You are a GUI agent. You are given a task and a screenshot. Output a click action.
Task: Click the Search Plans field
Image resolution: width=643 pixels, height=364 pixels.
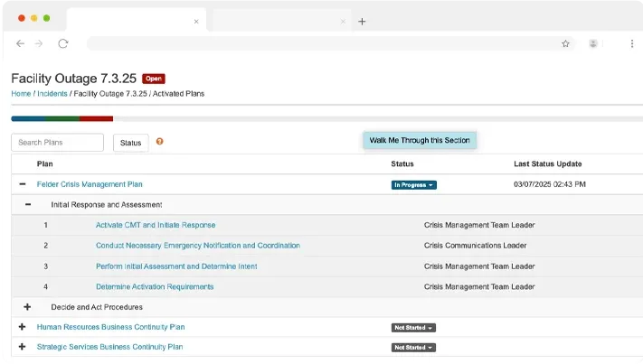click(57, 143)
